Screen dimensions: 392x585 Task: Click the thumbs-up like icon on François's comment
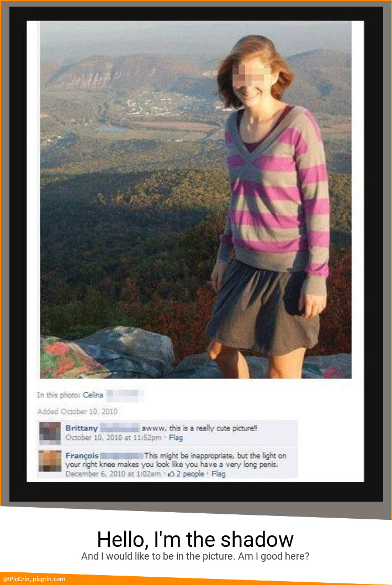(x=171, y=474)
